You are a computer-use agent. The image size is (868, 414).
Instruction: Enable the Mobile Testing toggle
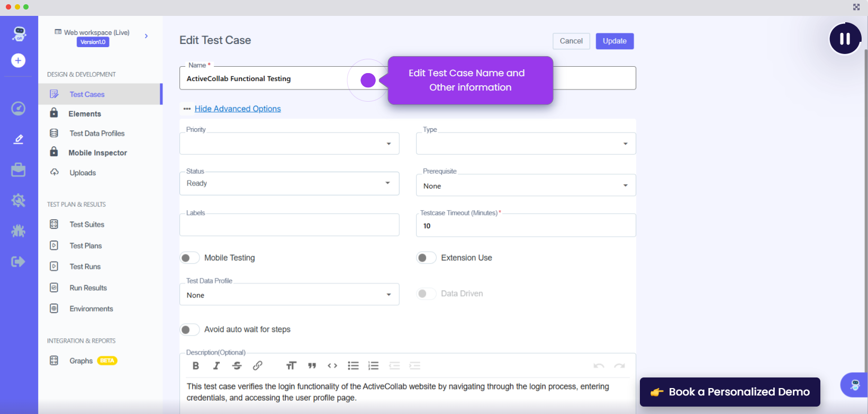[189, 258]
